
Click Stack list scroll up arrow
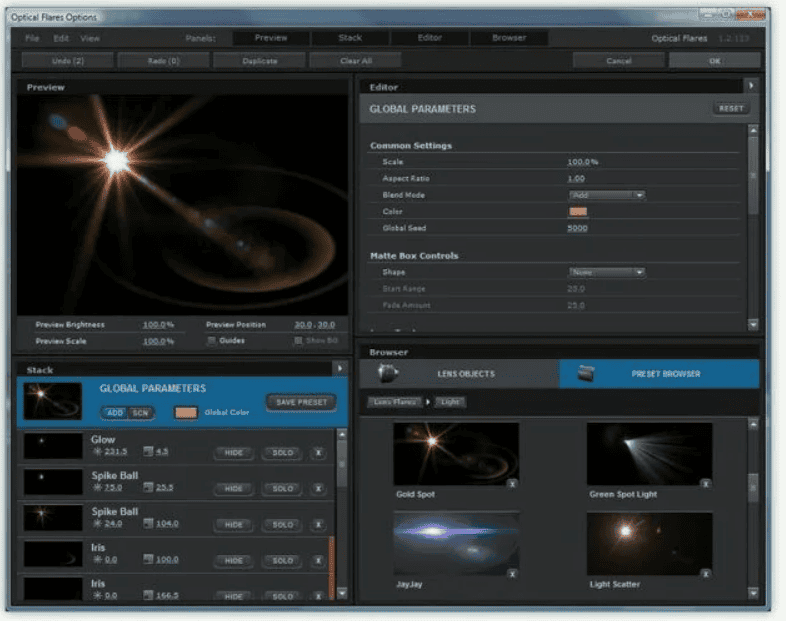[342, 435]
